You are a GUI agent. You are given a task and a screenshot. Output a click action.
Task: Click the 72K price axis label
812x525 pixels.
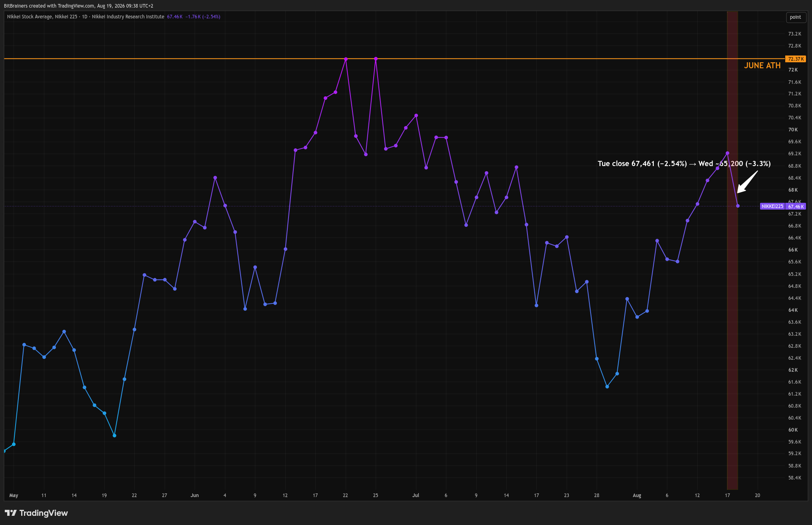(793, 70)
